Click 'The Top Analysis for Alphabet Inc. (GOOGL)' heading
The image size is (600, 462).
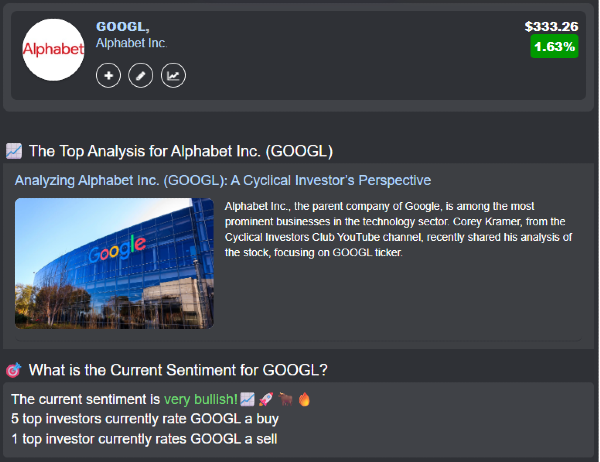pyautogui.click(x=181, y=151)
